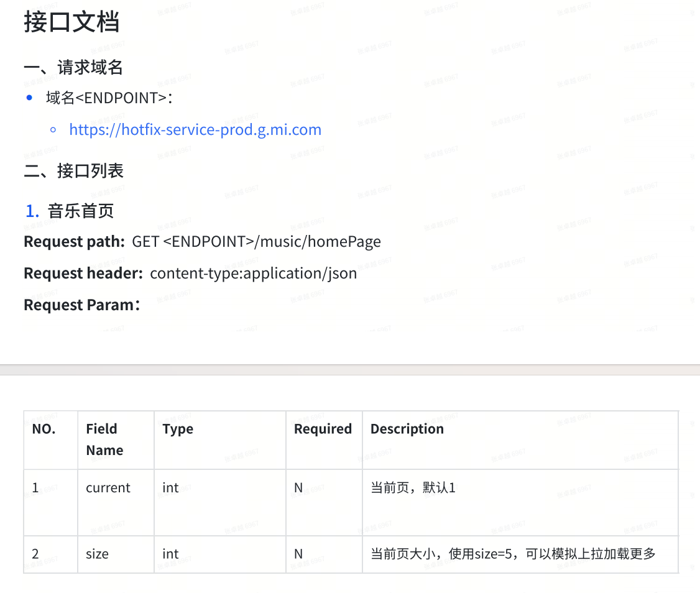Click the Required column header

[323, 429]
